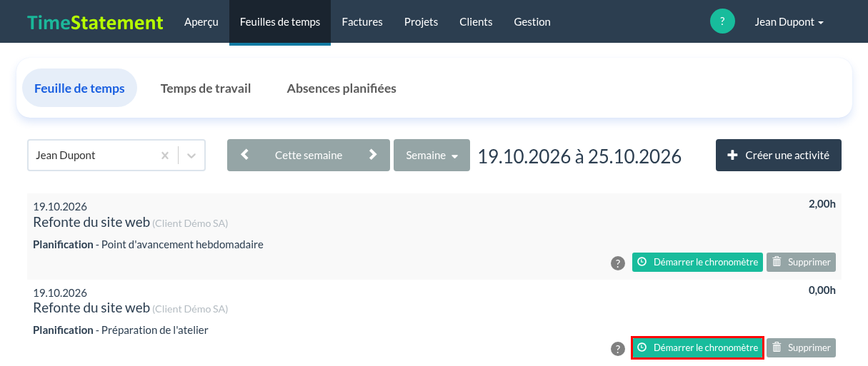This screenshot has height=366, width=868.
Task: Go to next week arrow
Action: tap(373, 155)
